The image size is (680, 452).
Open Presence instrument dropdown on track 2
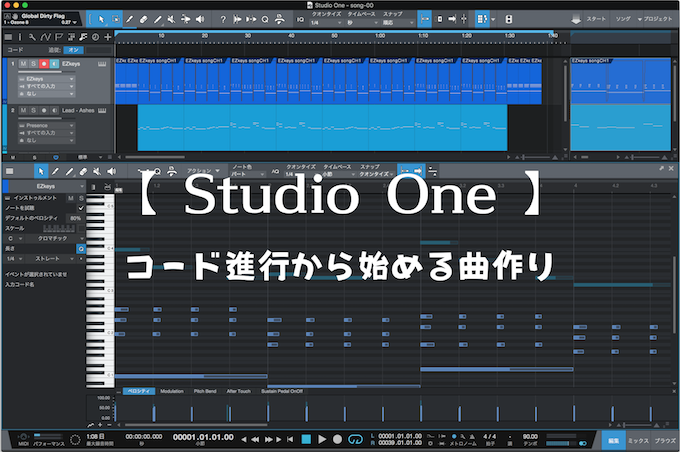(x=46, y=125)
